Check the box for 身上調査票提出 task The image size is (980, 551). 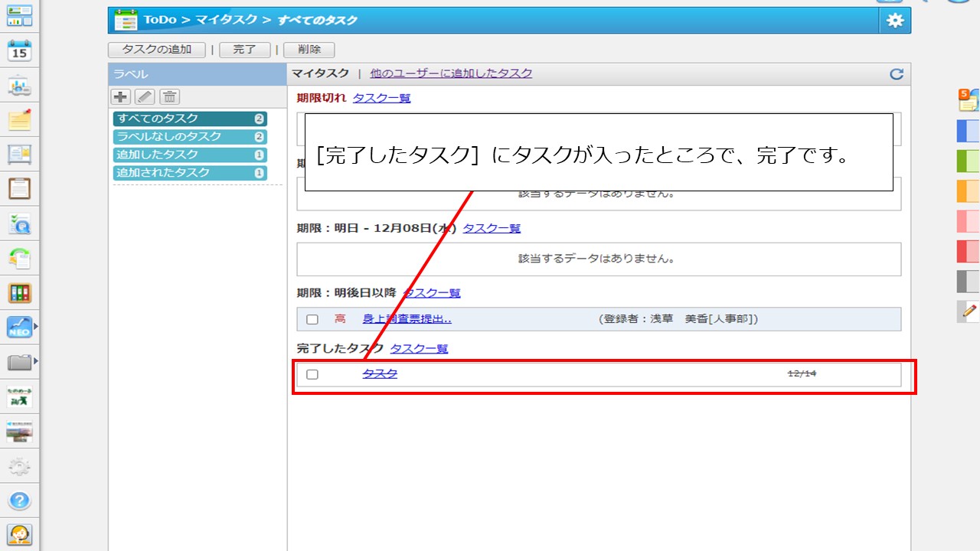point(312,319)
